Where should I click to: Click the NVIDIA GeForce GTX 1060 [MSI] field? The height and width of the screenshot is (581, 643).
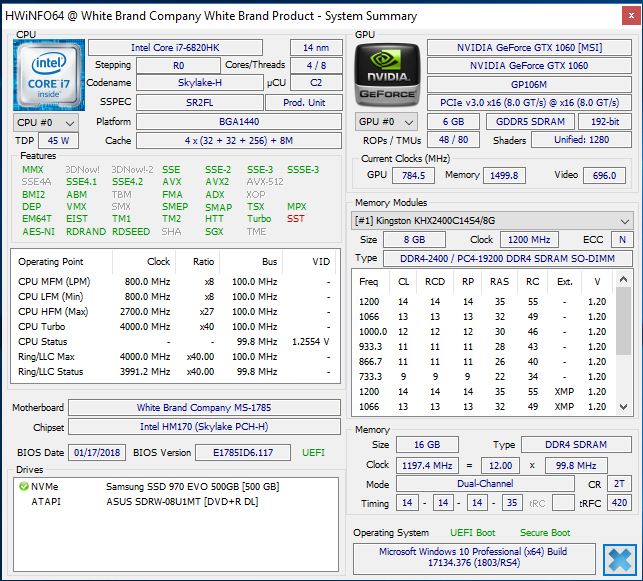529,48
